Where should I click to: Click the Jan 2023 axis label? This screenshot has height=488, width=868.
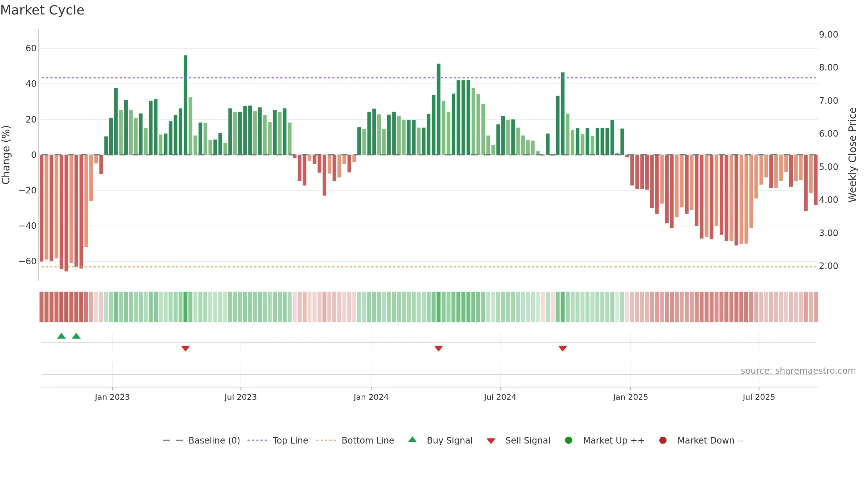coord(112,397)
